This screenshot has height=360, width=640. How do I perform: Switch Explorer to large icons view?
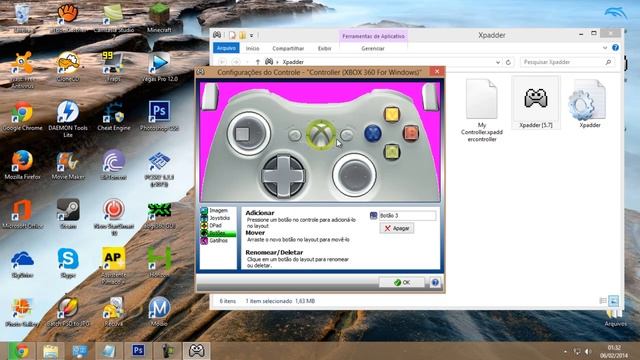click(613, 301)
